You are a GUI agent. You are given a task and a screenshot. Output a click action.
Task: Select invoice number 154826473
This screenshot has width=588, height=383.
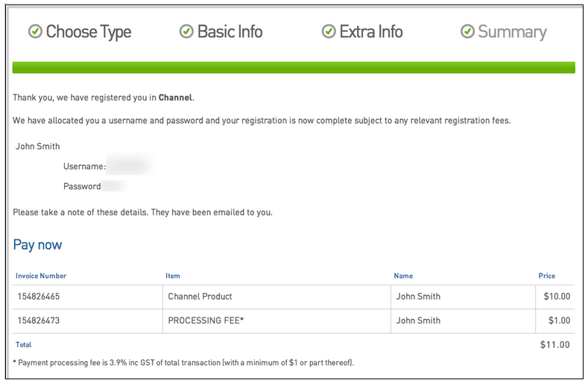(x=39, y=321)
